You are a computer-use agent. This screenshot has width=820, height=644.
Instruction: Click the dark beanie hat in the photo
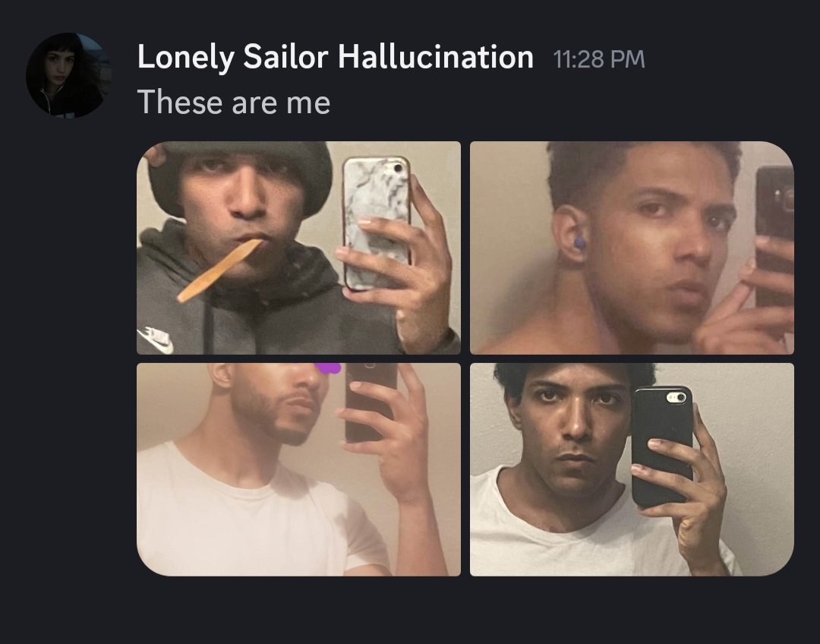pos(241,172)
